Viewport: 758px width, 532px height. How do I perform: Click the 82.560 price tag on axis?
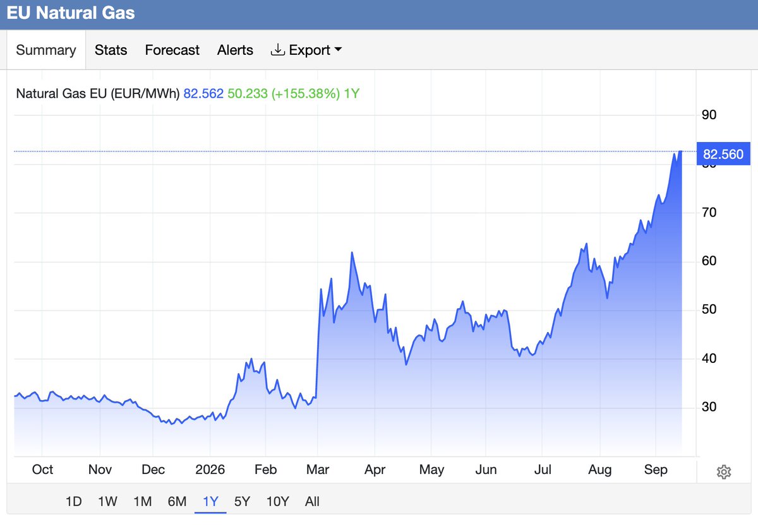[x=723, y=154]
